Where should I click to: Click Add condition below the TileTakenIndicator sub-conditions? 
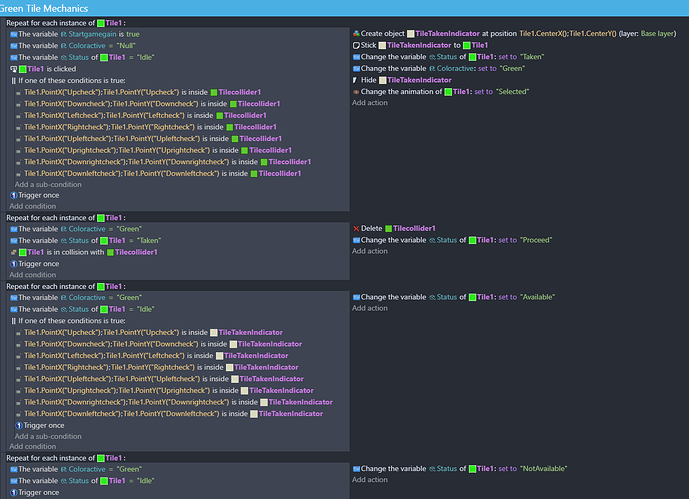point(33,446)
